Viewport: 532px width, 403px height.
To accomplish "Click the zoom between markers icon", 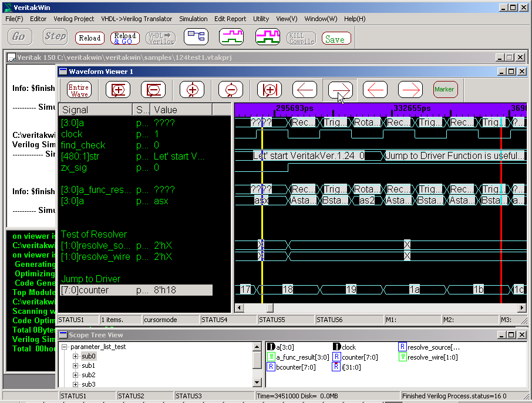I will point(270,90).
